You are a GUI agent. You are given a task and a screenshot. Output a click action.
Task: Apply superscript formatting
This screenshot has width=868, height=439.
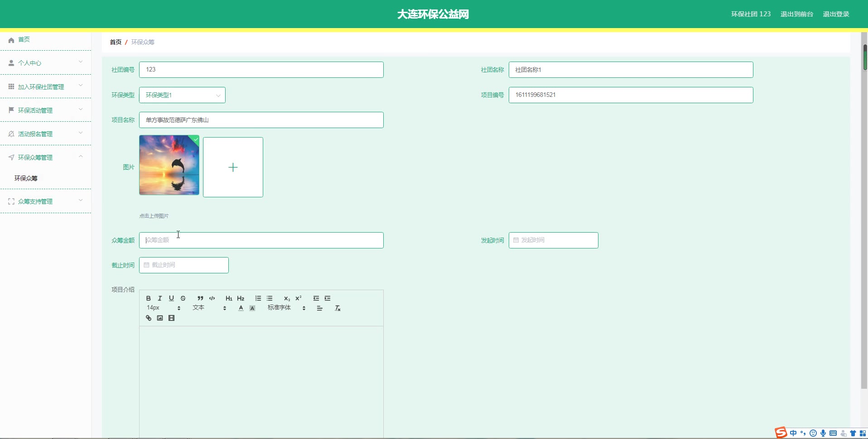pyautogui.click(x=299, y=298)
